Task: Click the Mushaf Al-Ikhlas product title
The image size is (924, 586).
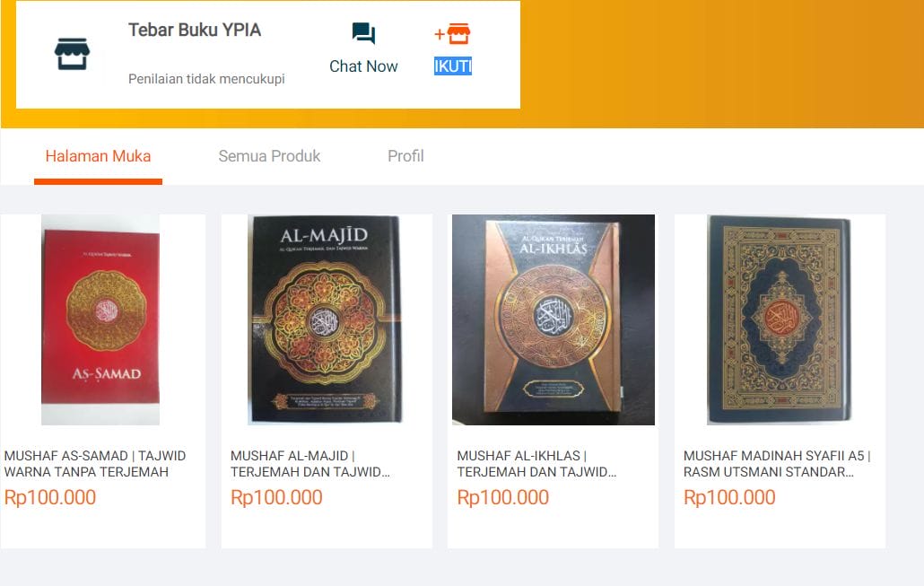Action: [x=536, y=464]
